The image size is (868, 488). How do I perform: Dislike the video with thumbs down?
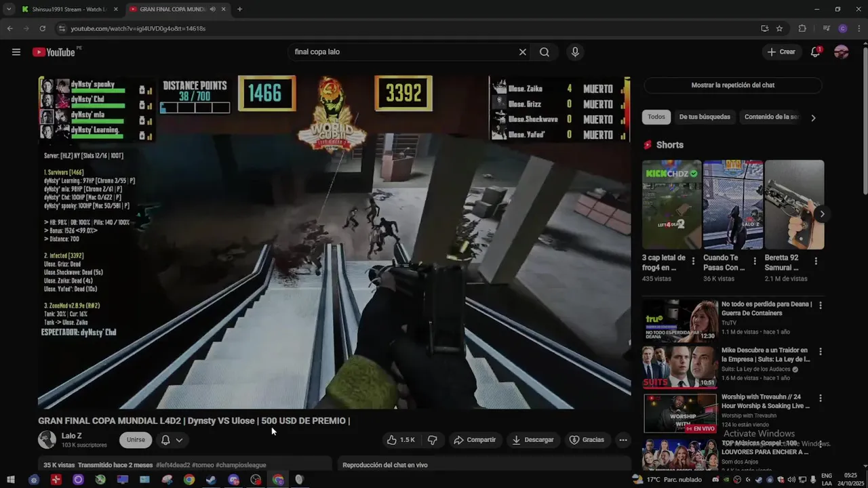(x=432, y=440)
